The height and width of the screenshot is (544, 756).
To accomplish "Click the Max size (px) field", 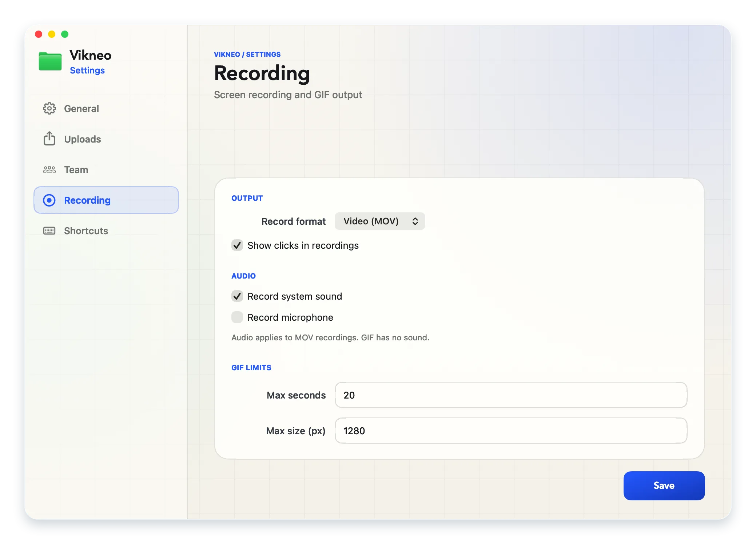I will (511, 431).
